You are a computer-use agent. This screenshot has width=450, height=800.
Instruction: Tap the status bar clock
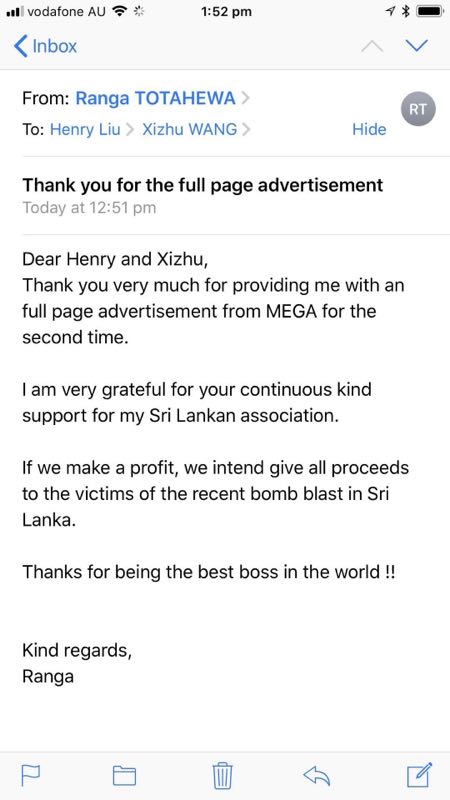pyautogui.click(x=227, y=12)
